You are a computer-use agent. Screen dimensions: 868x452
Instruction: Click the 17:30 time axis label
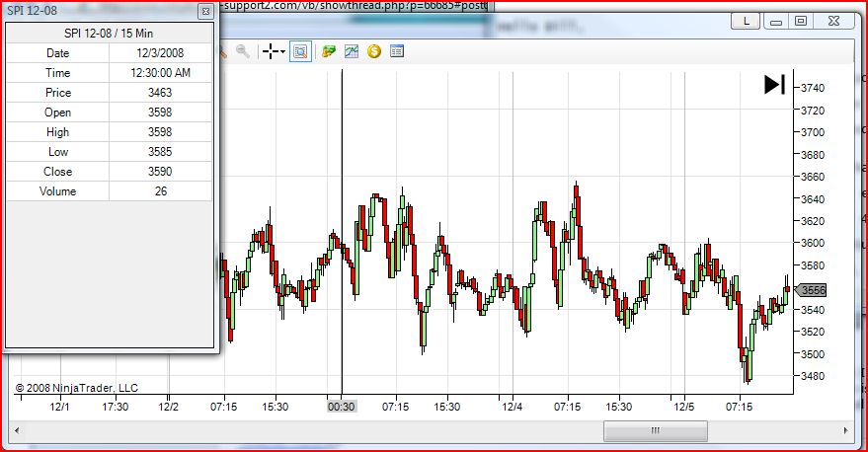[116, 407]
